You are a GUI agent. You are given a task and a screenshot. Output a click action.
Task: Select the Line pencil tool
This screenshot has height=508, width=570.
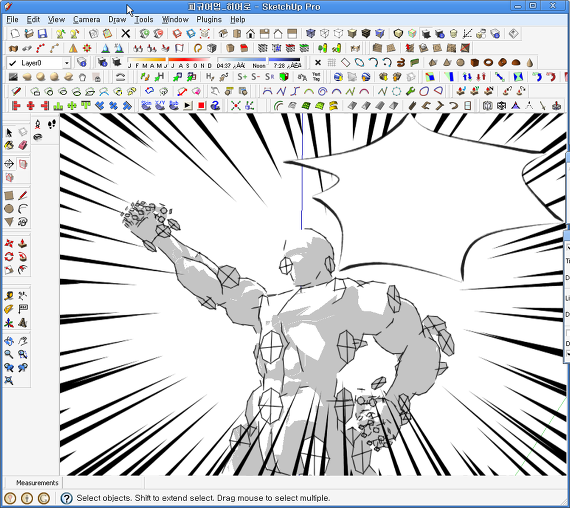[23, 196]
